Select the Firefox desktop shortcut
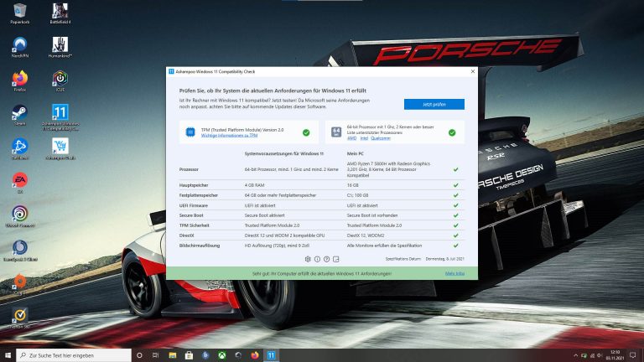This screenshot has width=644, height=362. click(18, 79)
